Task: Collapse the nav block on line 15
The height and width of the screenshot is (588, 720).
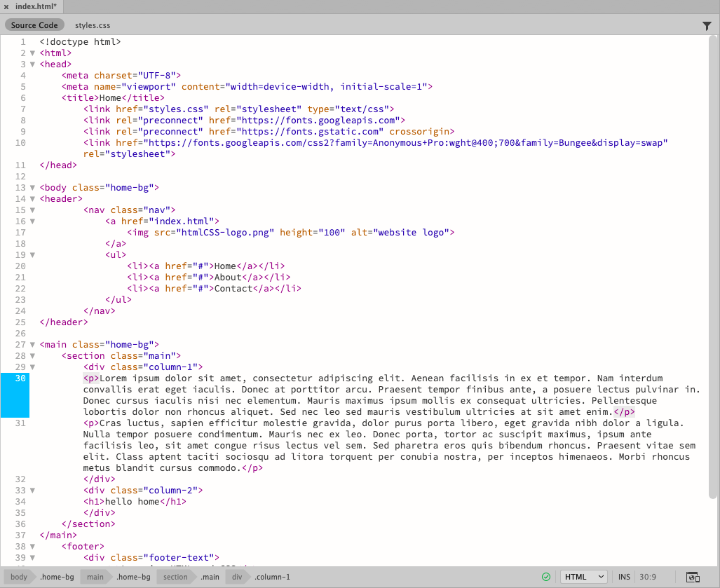Action: pos(32,210)
